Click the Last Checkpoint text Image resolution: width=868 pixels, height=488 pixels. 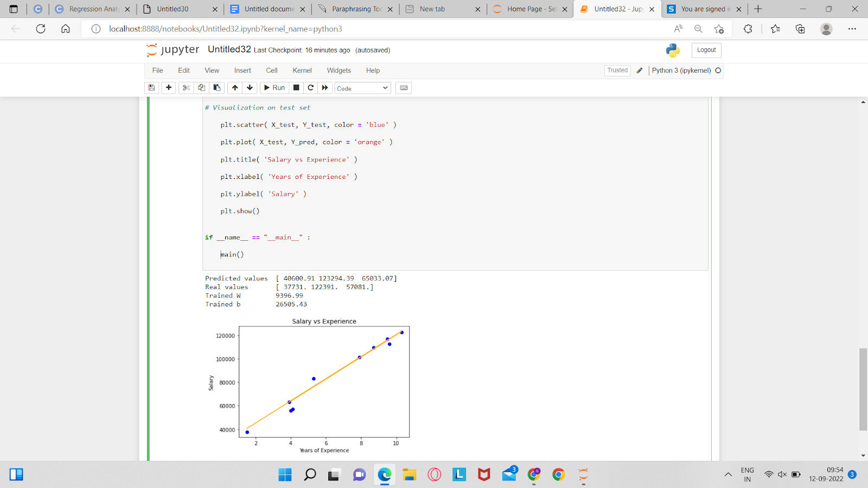click(302, 50)
